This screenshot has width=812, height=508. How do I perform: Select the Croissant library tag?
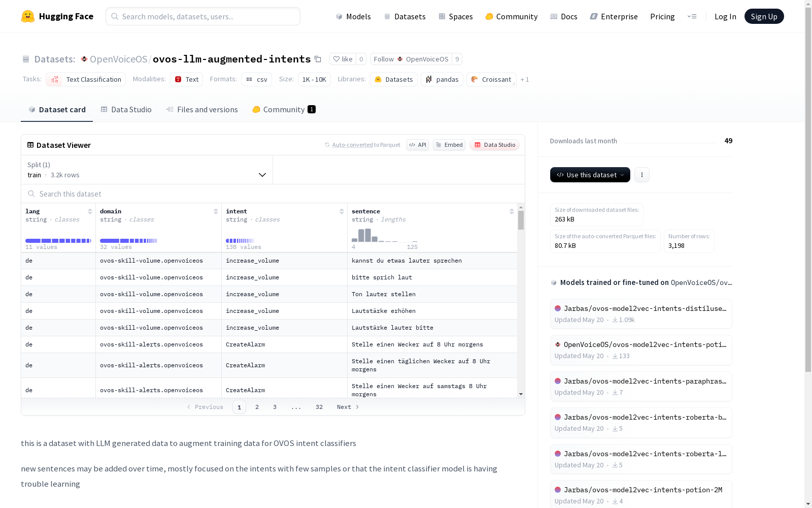click(x=491, y=79)
